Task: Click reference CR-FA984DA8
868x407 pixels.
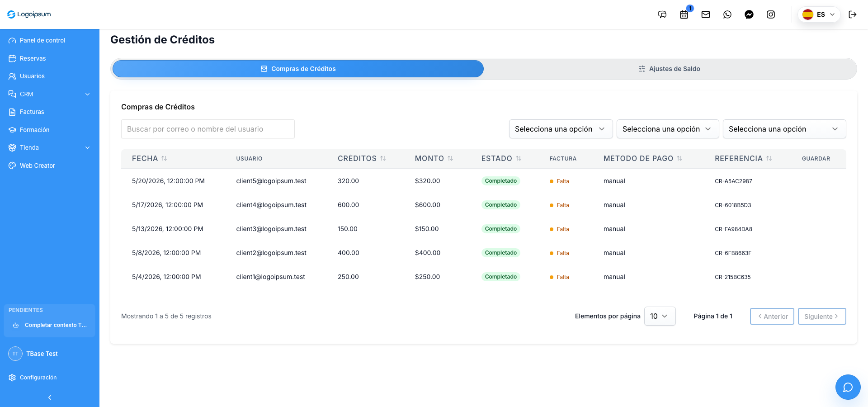Action: coord(733,229)
